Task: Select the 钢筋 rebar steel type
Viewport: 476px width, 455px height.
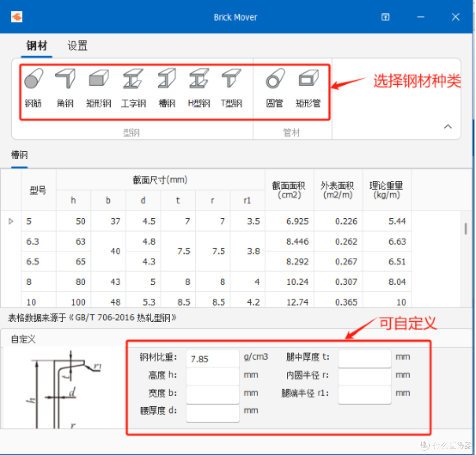Action: [x=33, y=88]
